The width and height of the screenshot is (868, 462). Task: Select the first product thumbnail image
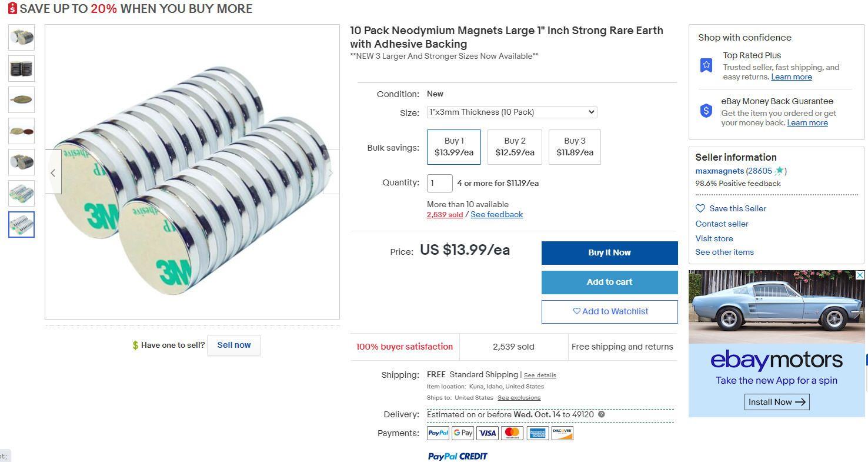[x=22, y=37]
